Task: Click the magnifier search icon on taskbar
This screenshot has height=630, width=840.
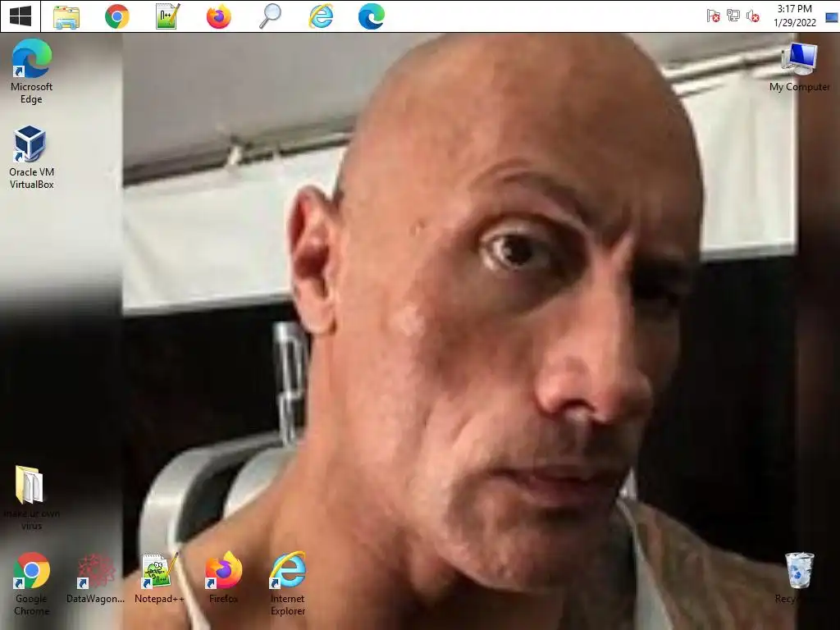Action: (270, 16)
